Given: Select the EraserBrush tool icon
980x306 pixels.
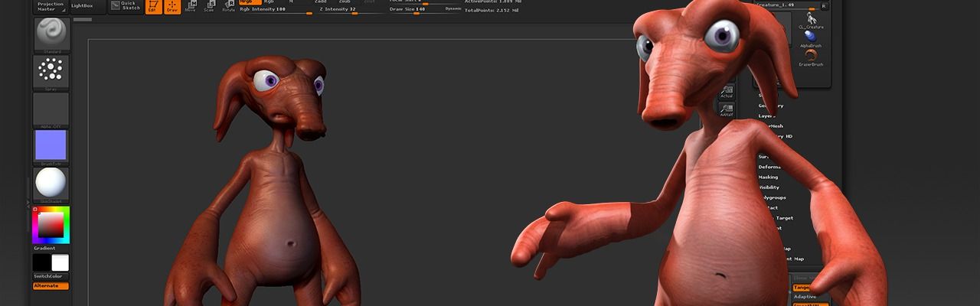Looking at the screenshot, I should 810,59.
